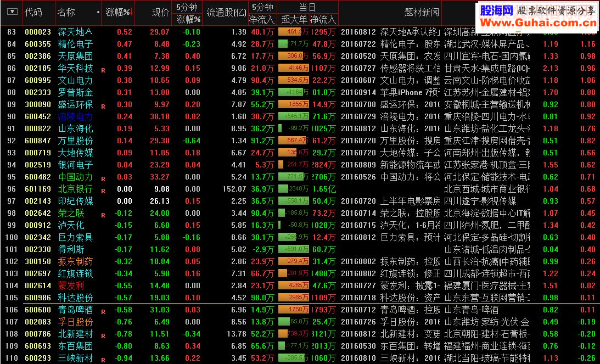The height and width of the screenshot is (364, 600).
Task: Select 科达股份 stock name
Action: tap(75, 298)
